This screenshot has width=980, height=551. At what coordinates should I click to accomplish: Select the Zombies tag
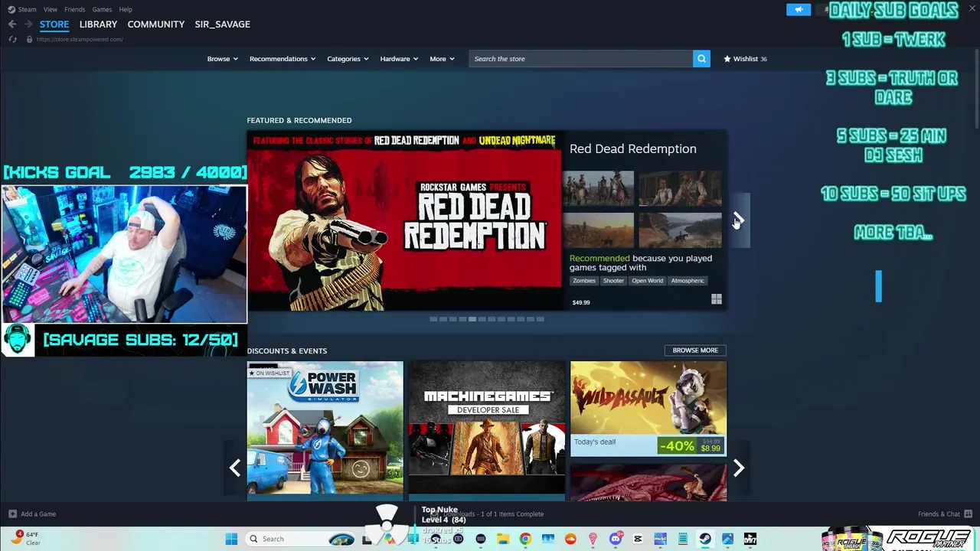click(x=584, y=281)
